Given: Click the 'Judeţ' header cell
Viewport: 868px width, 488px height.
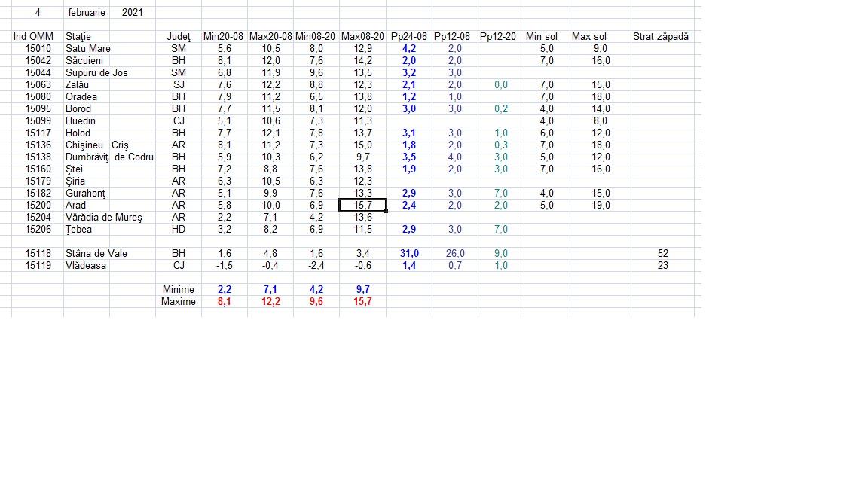Looking at the screenshot, I should [179, 36].
